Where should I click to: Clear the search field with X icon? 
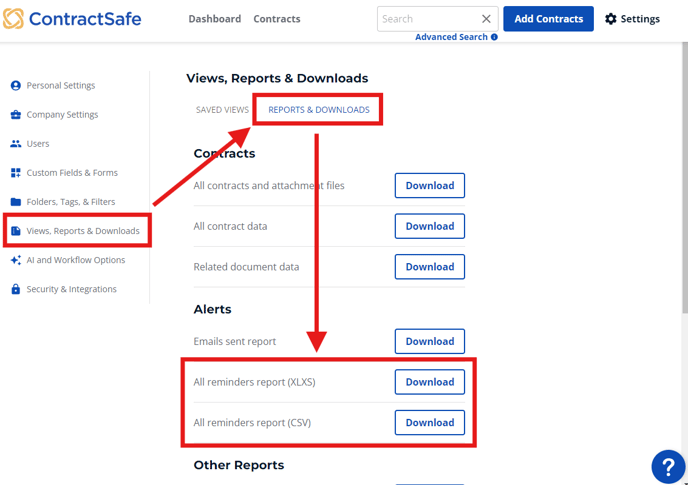pyautogui.click(x=486, y=19)
